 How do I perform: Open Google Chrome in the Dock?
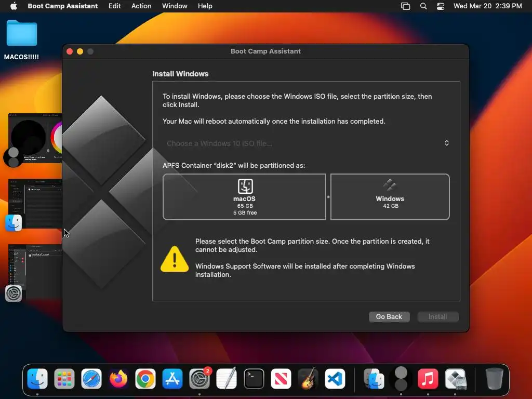(x=145, y=378)
